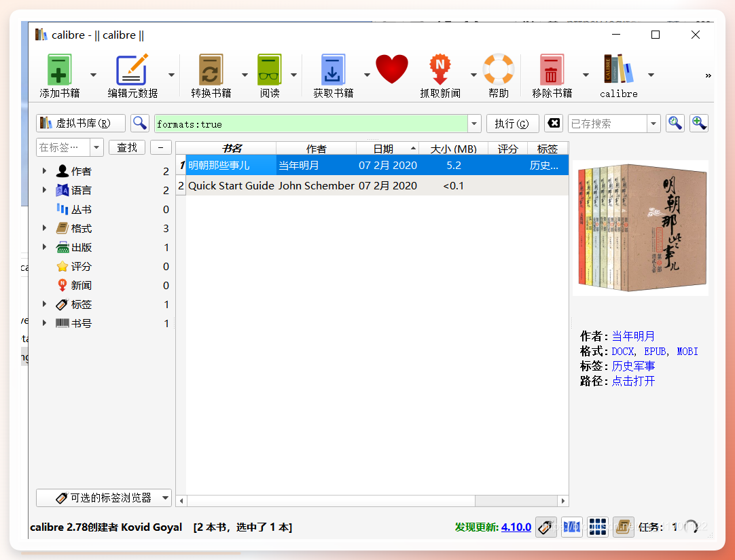Click the copy saved search icon
Screen dimensions: 735x560
[x=675, y=123]
